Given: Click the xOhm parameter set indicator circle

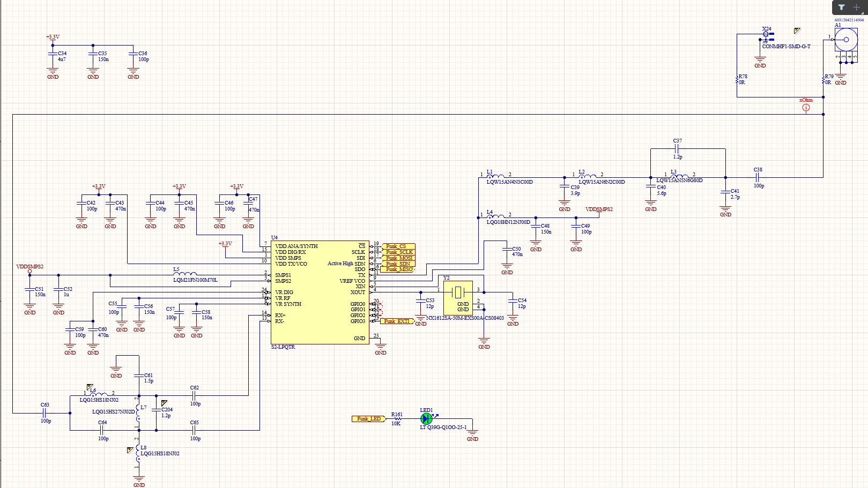Looking at the screenshot, I should point(805,107).
